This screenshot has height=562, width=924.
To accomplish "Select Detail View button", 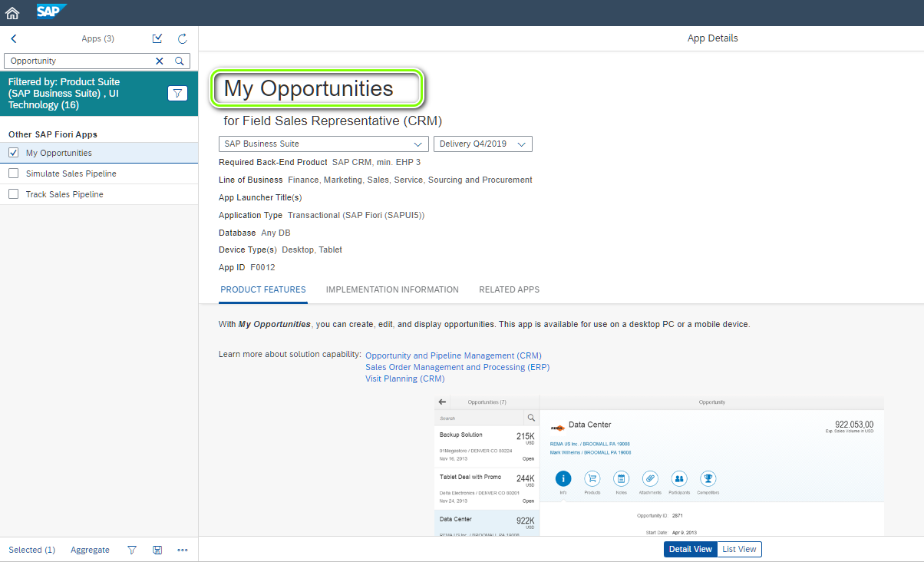I will pyautogui.click(x=691, y=549).
